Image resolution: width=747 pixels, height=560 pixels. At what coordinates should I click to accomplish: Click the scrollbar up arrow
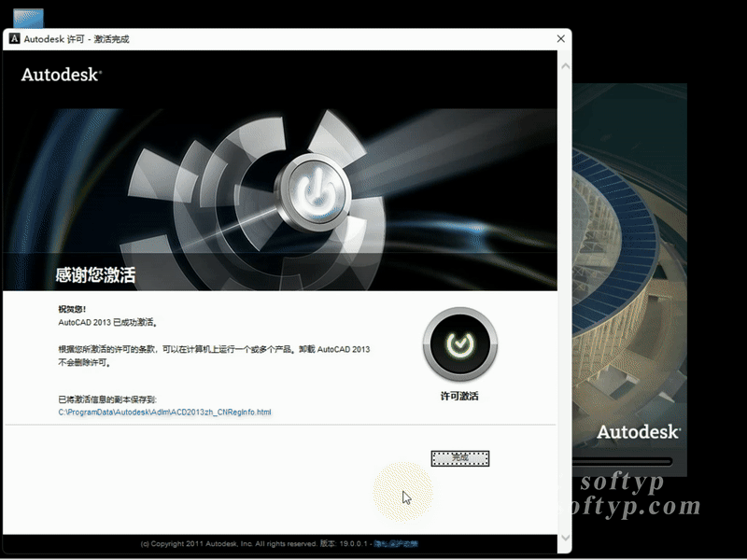coord(566,66)
